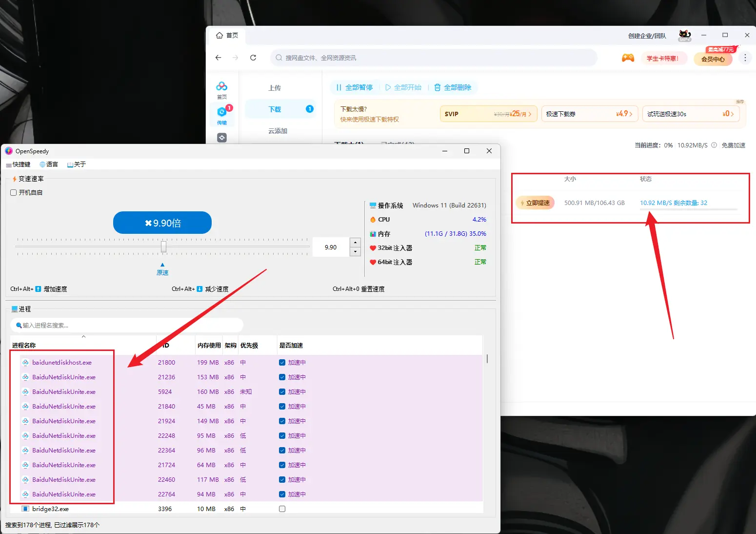Open the three-dot more menu in Baidu Netdisk
The image size is (756, 534).
coord(745,58)
